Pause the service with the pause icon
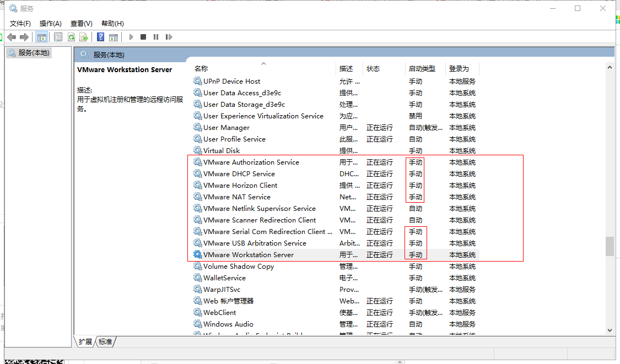The height and width of the screenshot is (364, 620). [156, 37]
